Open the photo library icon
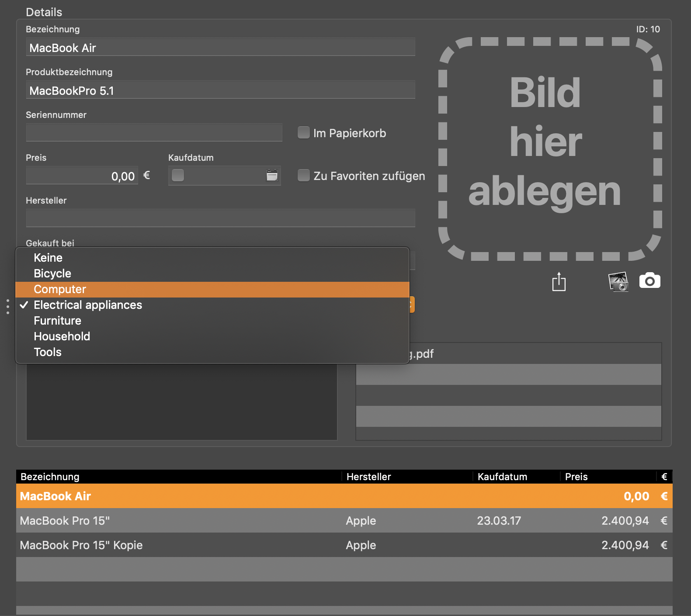The width and height of the screenshot is (691, 616). tap(618, 281)
